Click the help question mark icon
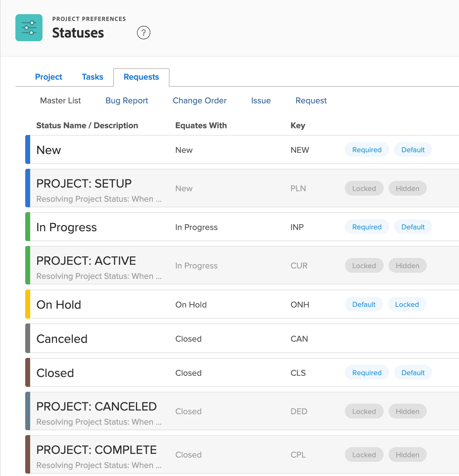Screen dimensions: 459x476 [x=143, y=33]
